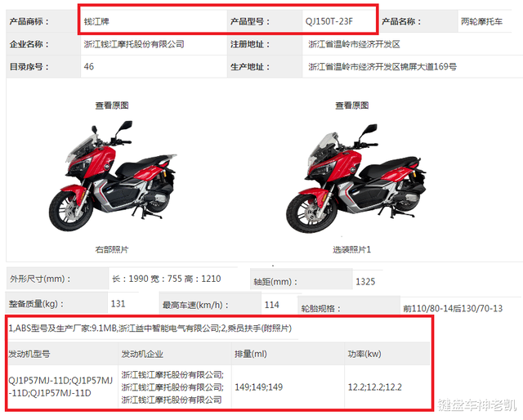Select the product model QJ150T-23F text

click(329, 22)
